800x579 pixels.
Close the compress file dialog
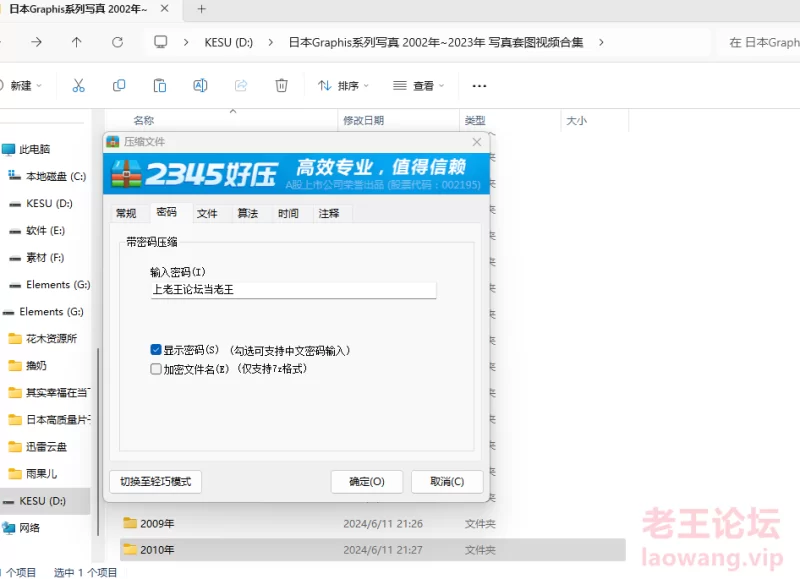pos(477,142)
